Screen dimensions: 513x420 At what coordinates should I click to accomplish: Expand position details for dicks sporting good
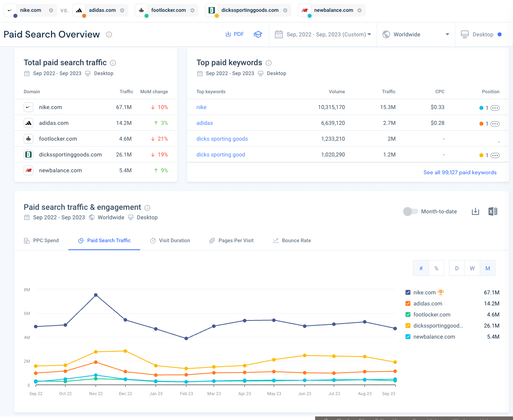click(x=495, y=155)
